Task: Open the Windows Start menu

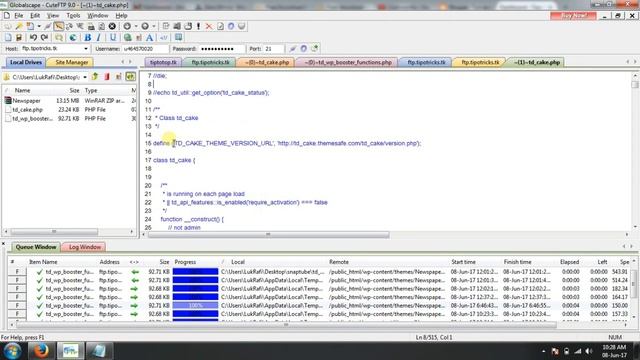Action: pyautogui.click(x=12, y=351)
